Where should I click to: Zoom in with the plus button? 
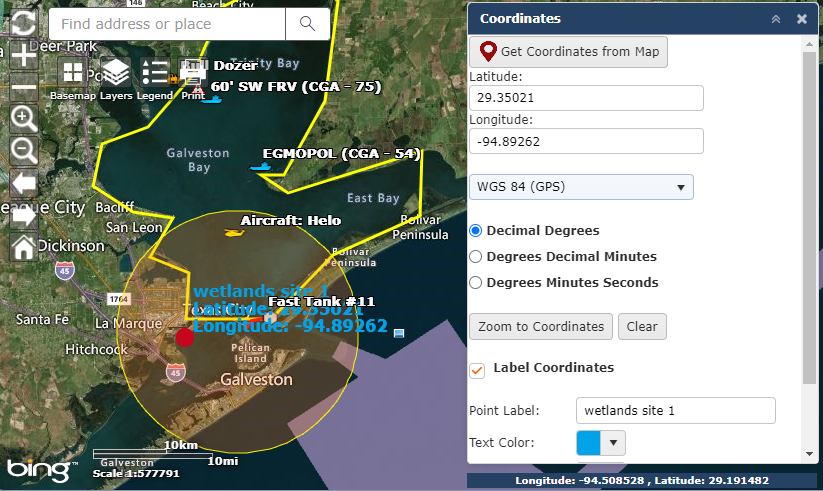[24, 56]
